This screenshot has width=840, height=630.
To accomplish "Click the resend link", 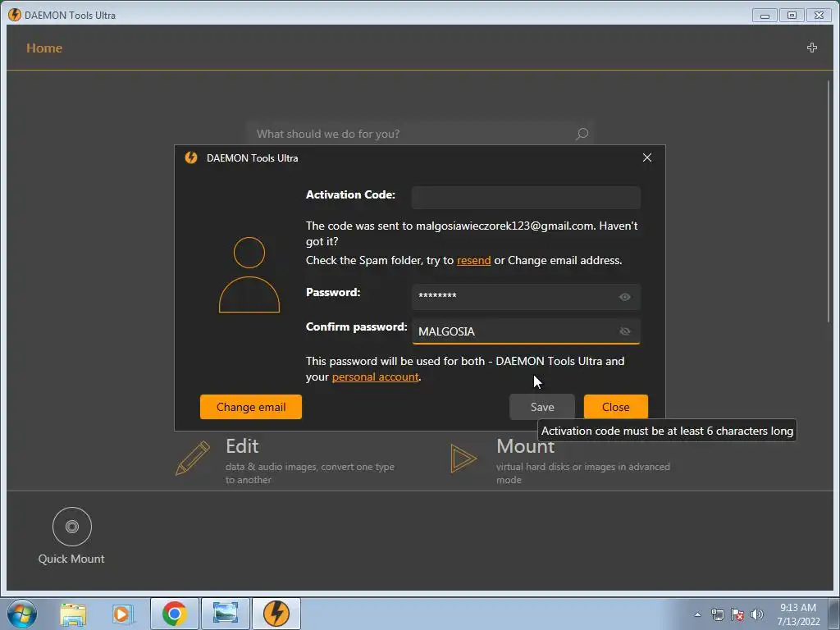I will click(473, 260).
